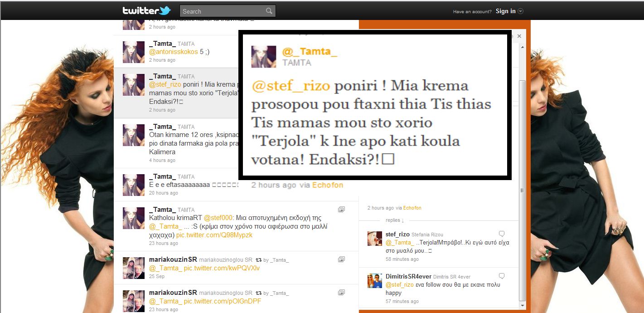Click the '4 hours ago' timestamp

(x=162, y=160)
